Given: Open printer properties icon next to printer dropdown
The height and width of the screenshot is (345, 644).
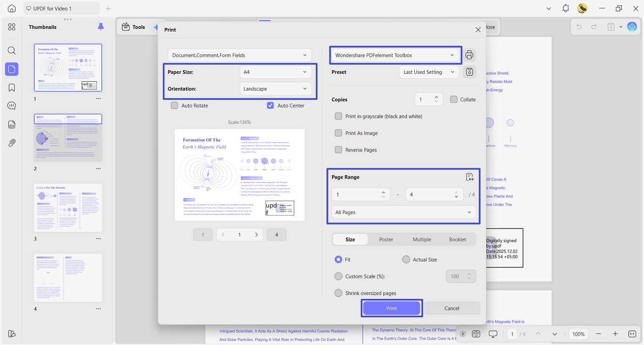Looking at the screenshot, I should pyautogui.click(x=469, y=55).
